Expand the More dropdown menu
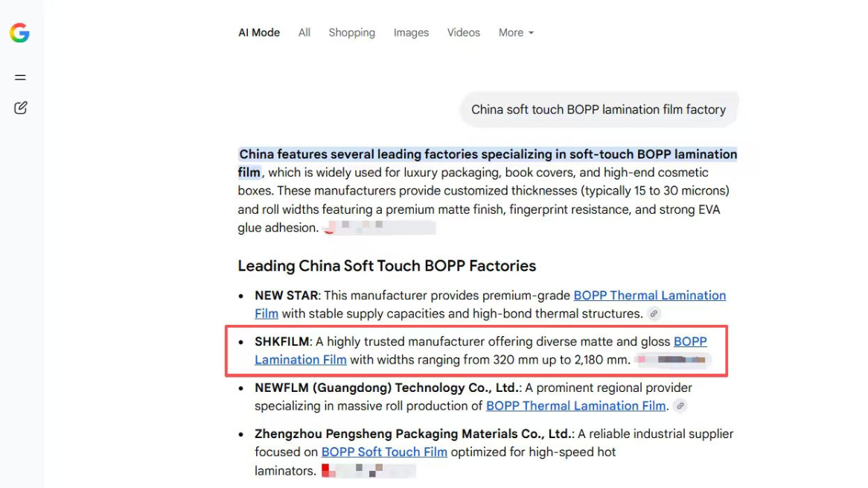The image size is (868, 488). pyautogui.click(x=516, y=33)
